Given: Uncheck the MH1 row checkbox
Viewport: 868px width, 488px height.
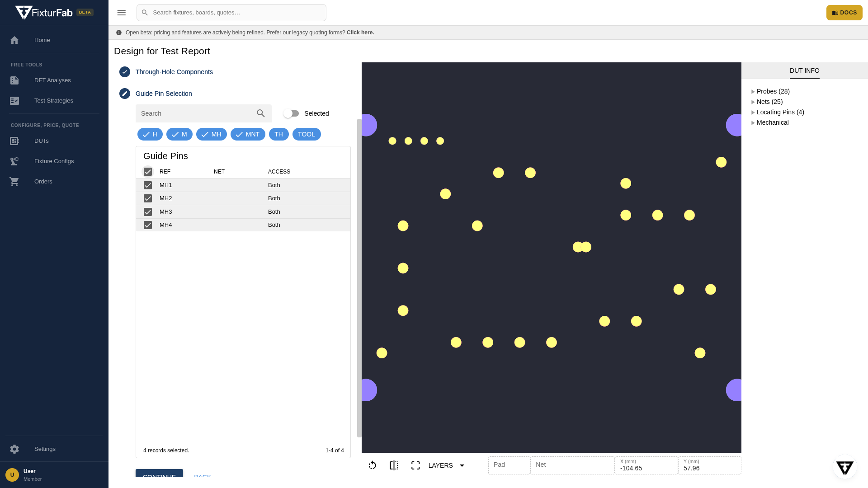Looking at the screenshot, I should pos(148,185).
